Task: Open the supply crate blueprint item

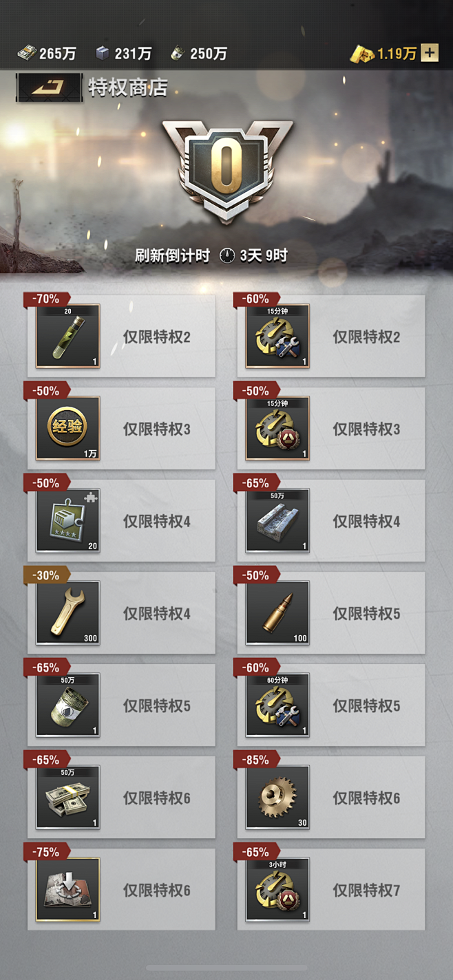Action: tap(67, 521)
